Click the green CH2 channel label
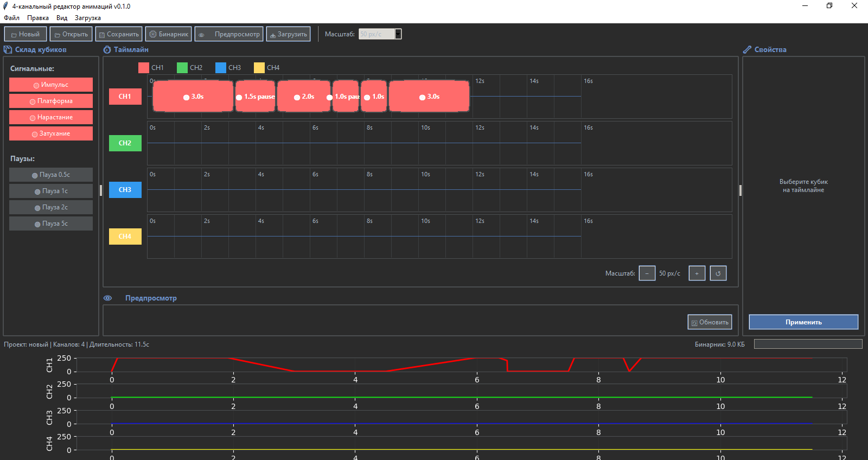Viewport: 868px width, 460px height. [x=125, y=143]
